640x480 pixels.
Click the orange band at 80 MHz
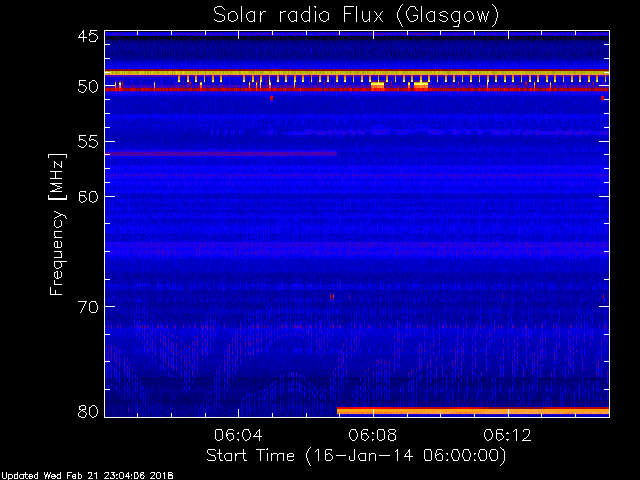[x=473, y=411]
